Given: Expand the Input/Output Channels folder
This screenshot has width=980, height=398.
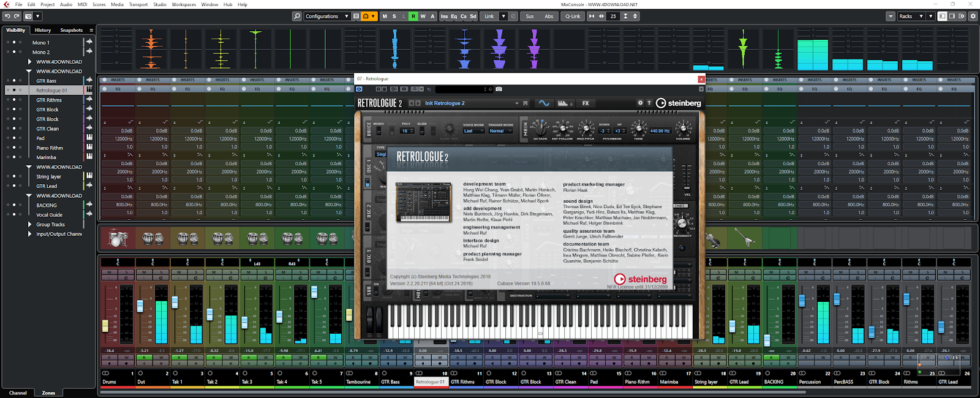Looking at the screenshot, I should coord(29,234).
